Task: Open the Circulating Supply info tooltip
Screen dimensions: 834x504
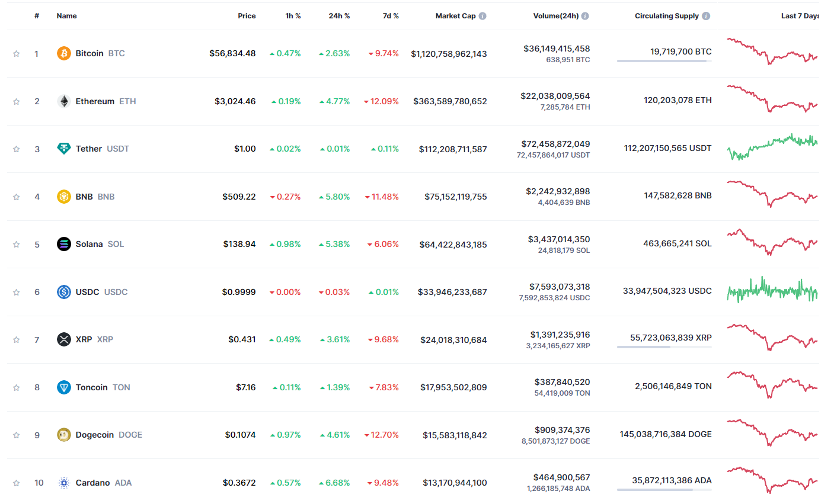Action: point(705,16)
